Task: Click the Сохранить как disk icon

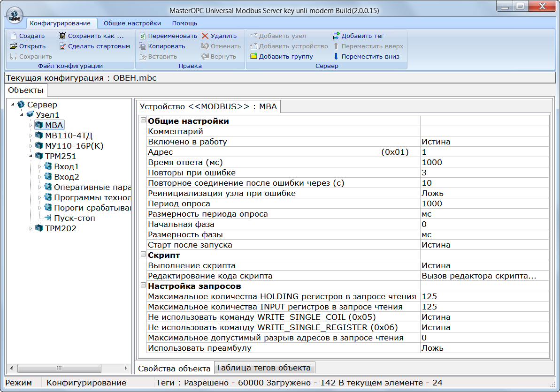Action: tap(62, 36)
